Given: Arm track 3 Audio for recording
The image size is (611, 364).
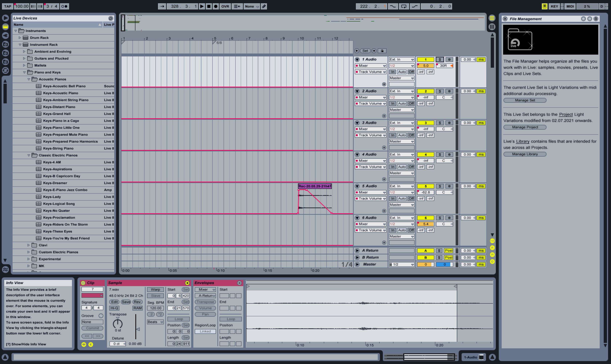Looking at the screenshot, I should pos(449,123).
